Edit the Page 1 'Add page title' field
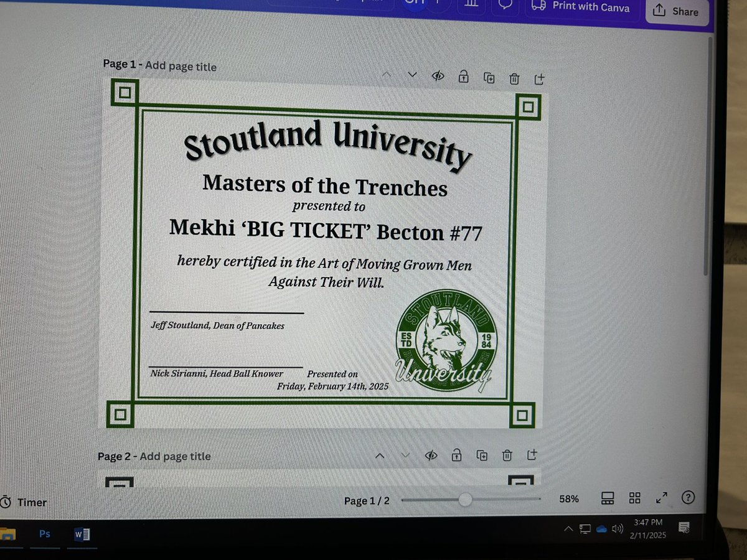This screenshot has height=560, width=747. [181, 66]
